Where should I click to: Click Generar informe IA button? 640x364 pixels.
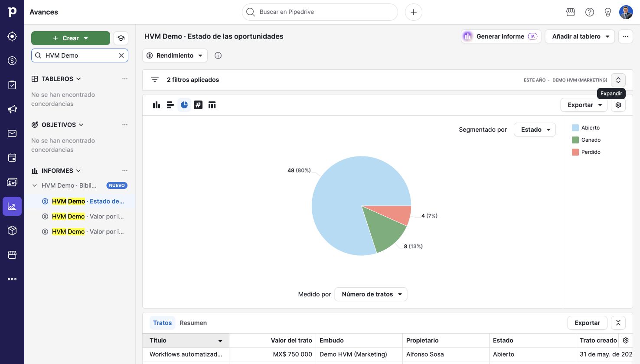tap(501, 36)
